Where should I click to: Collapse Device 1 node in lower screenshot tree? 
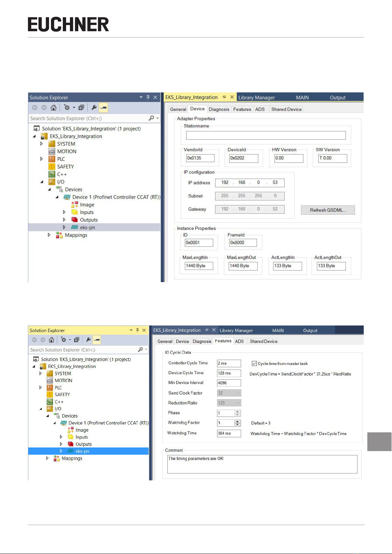pos(55,423)
